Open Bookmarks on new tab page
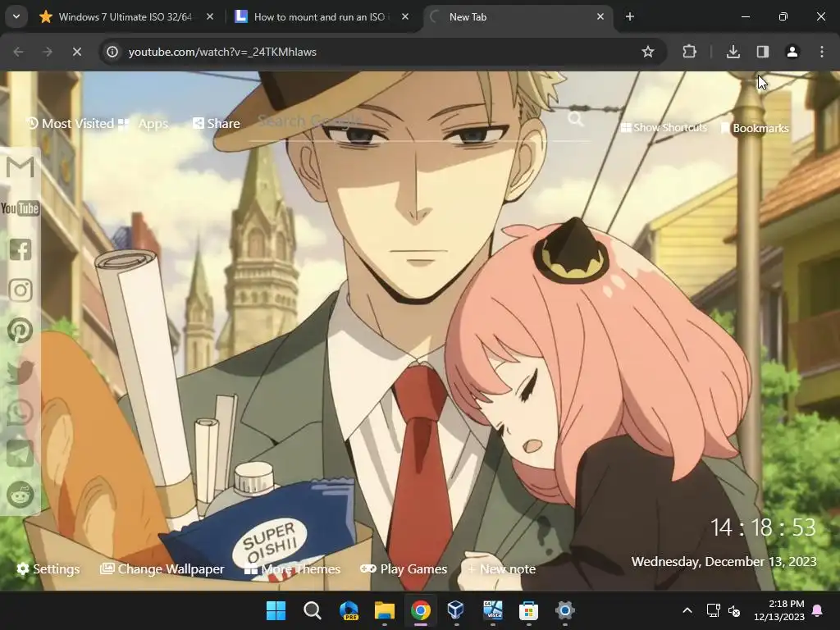The height and width of the screenshot is (630, 840). 755,128
